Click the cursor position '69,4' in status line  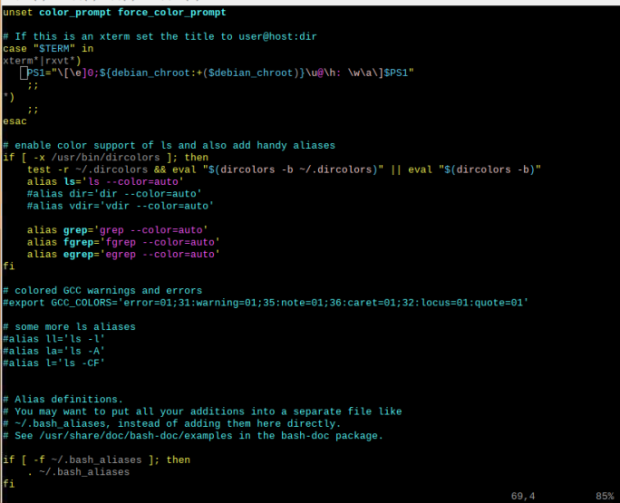point(523,496)
